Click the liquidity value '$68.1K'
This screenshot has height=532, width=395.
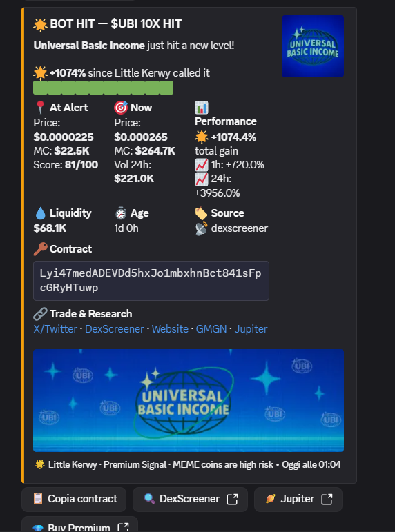coord(50,228)
